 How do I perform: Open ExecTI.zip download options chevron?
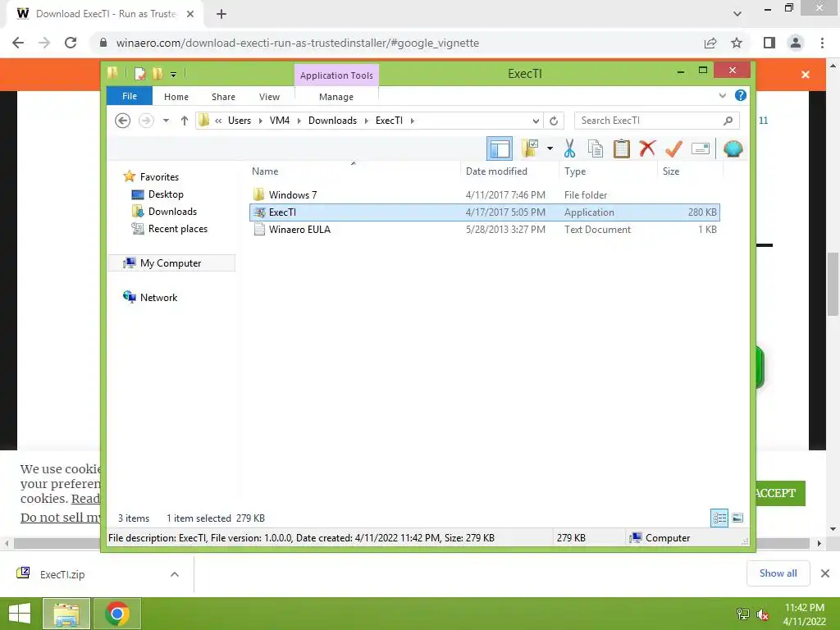click(x=175, y=574)
